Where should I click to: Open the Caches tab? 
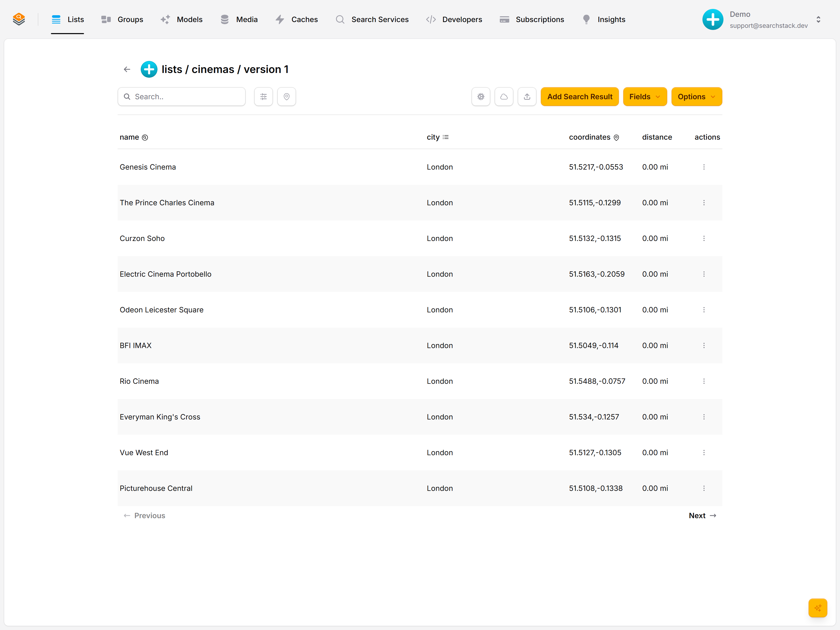(297, 19)
